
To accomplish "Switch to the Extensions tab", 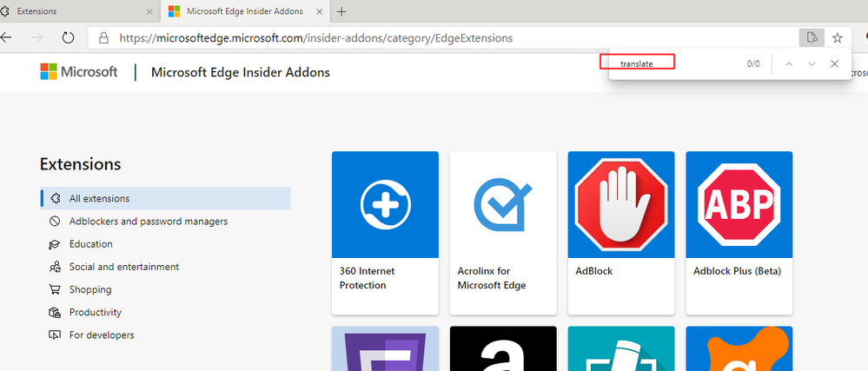I will (x=77, y=11).
